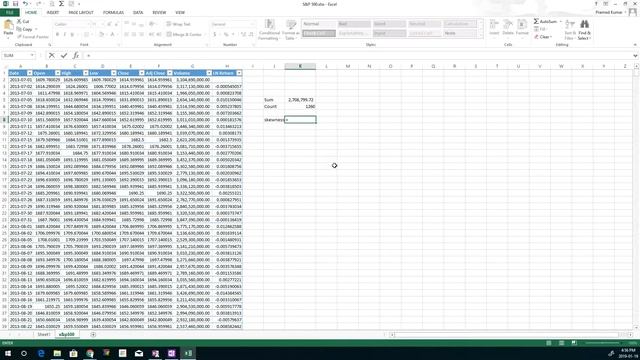Confirm formula entry with checkmark icon
This screenshot has width=640, height=360.
(x=64, y=56)
